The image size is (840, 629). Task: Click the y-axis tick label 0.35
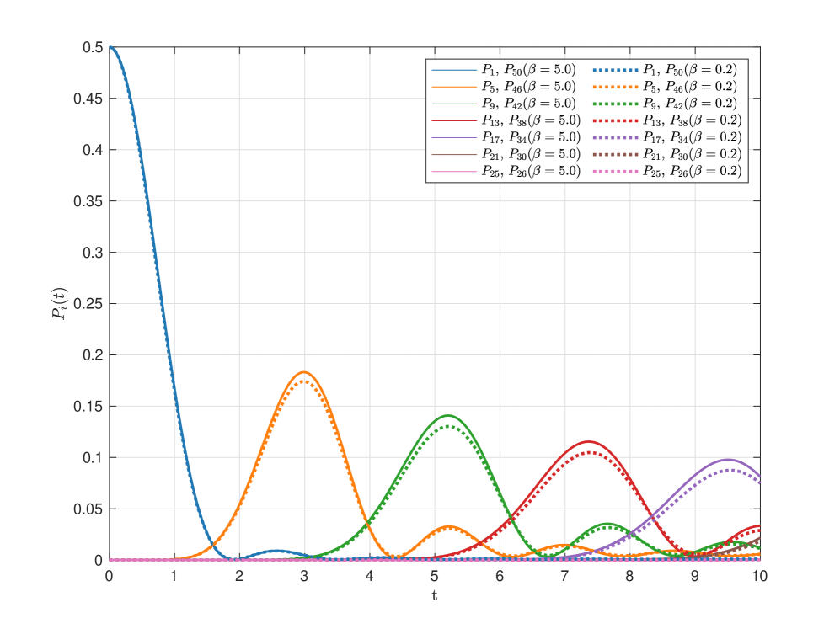(88, 201)
